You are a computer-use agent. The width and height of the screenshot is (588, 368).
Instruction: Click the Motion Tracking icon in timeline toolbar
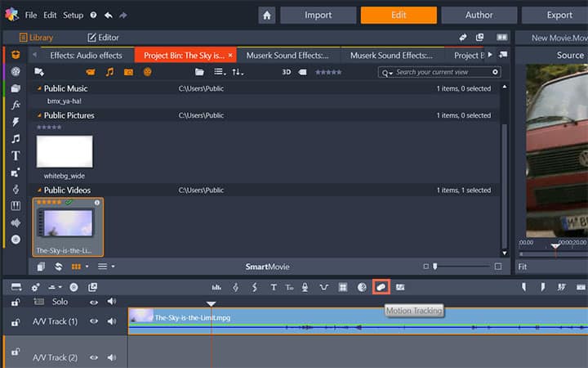pyautogui.click(x=381, y=287)
